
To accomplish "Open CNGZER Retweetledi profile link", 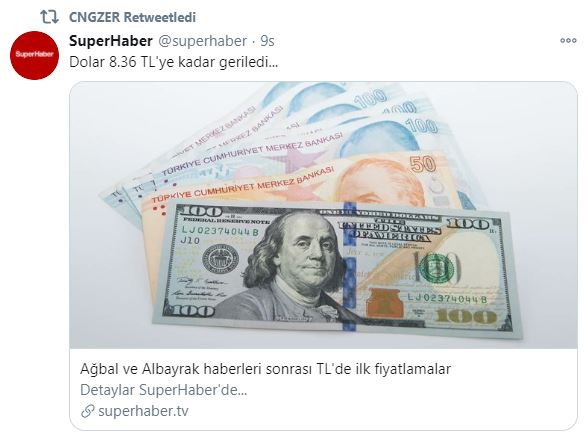I will [132, 17].
